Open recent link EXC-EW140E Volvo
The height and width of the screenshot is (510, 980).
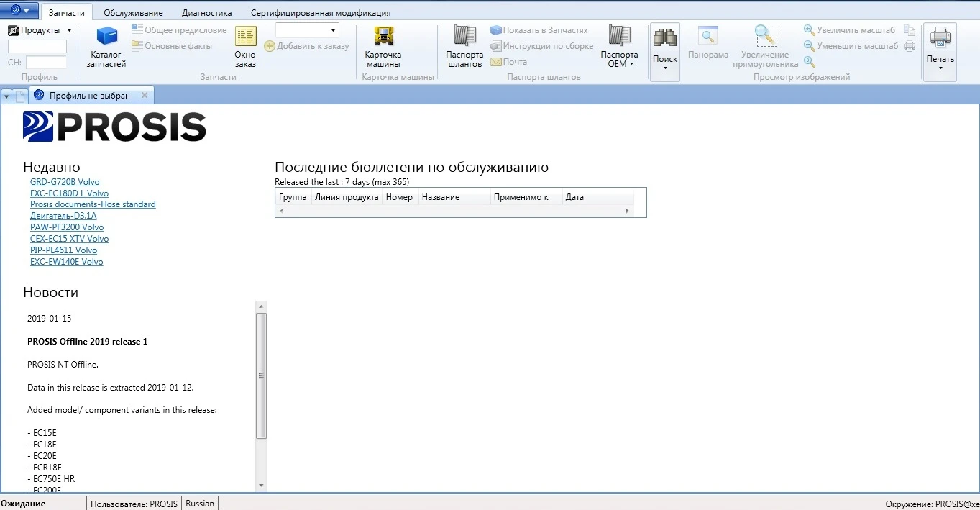click(x=66, y=262)
